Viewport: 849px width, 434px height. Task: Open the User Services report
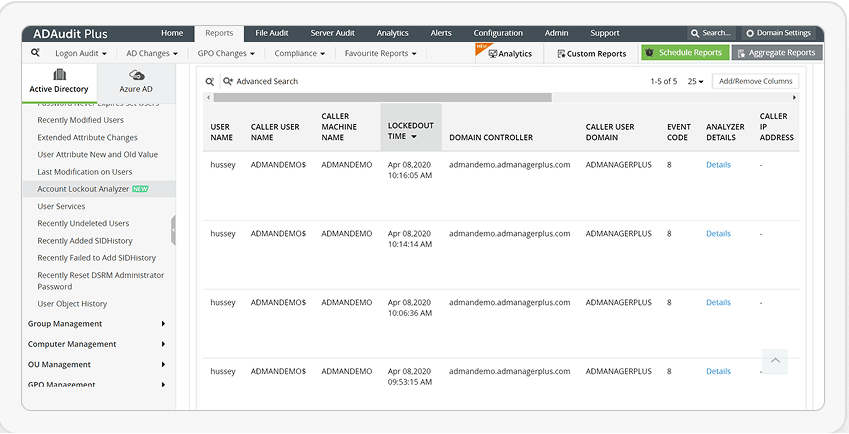coord(61,206)
